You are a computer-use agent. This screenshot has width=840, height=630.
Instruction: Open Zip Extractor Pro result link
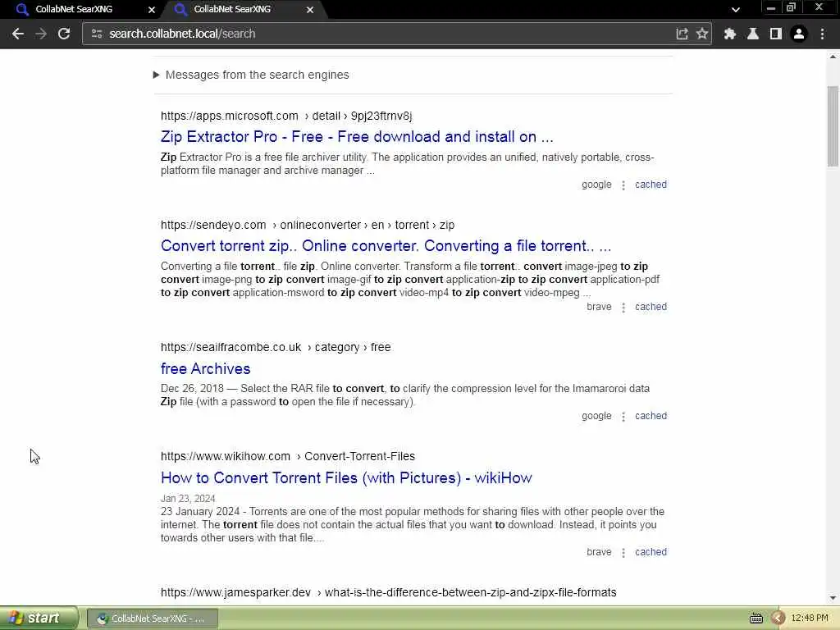pos(357,137)
